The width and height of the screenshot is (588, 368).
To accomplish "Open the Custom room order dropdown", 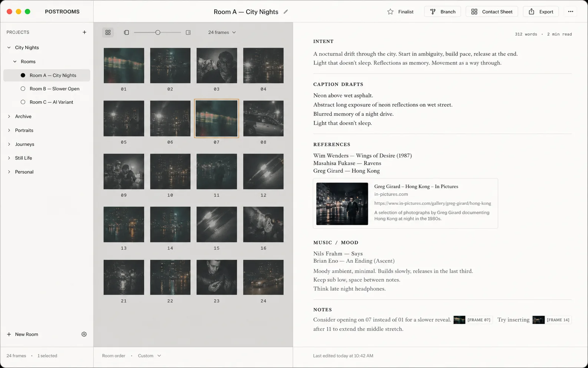I will (149, 356).
